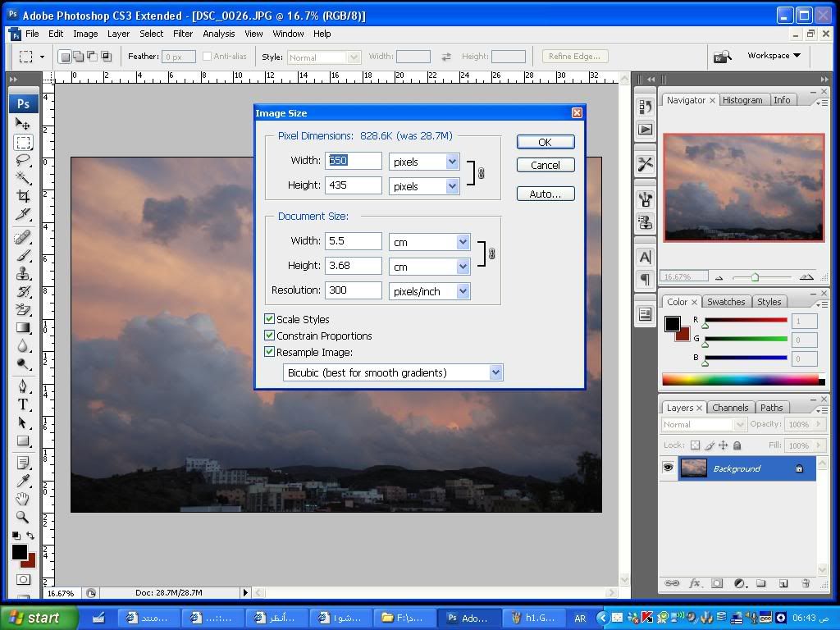Toggle the Resample Image checkbox
The height and width of the screenshot is (630, 840).
(x=269, y=352)
